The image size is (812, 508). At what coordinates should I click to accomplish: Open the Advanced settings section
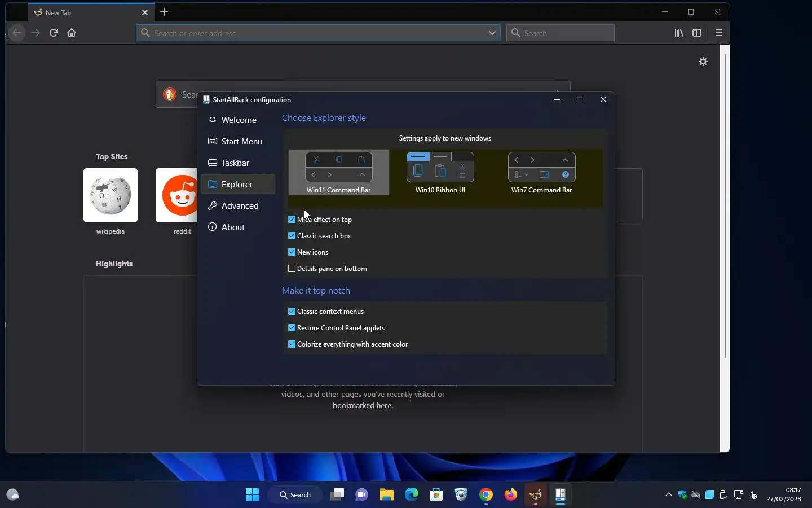click(x=238, y=205)
